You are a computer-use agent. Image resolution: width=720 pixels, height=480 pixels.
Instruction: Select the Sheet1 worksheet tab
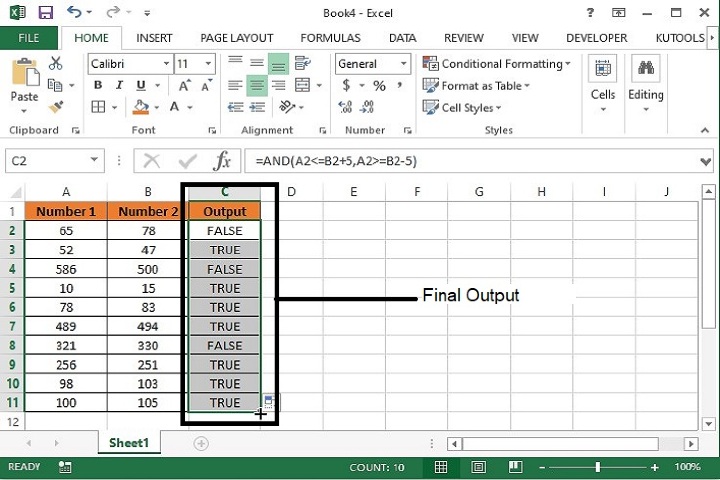pyautogui.click(x=128, y=443)
